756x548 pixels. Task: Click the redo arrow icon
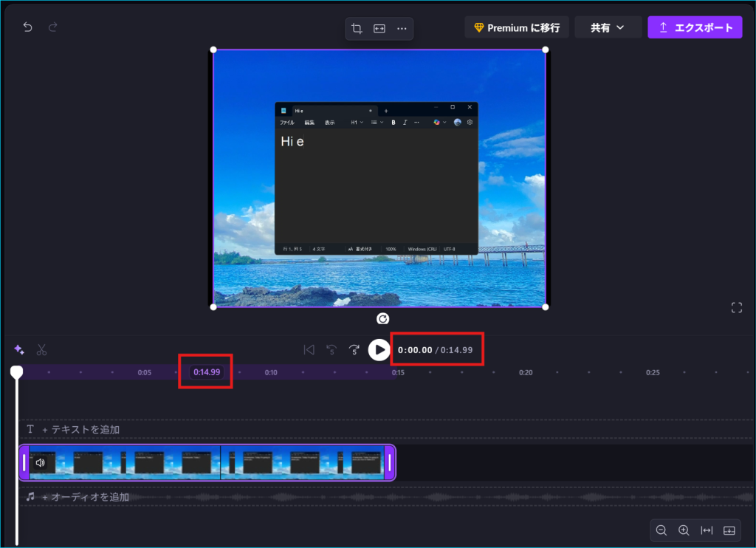(52, 27)
